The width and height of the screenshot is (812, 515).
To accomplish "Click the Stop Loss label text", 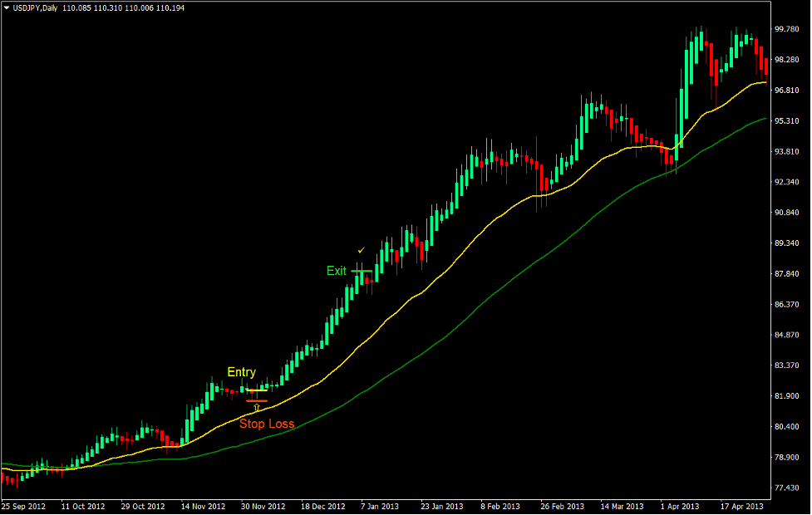I will [266, 424].
